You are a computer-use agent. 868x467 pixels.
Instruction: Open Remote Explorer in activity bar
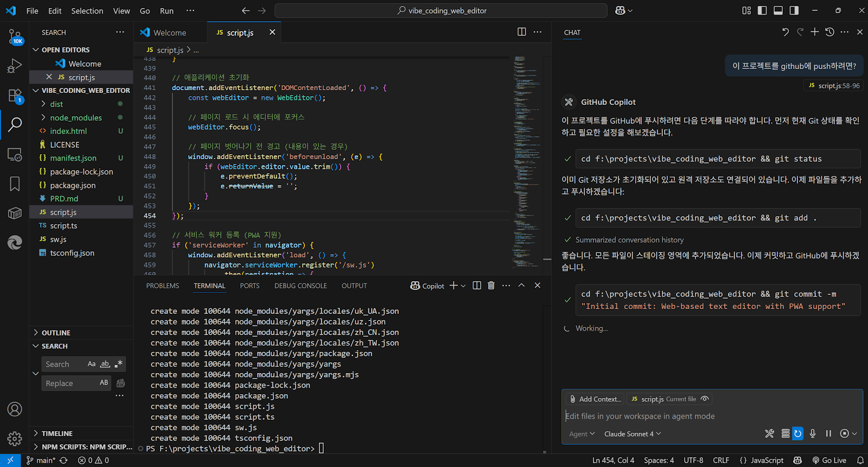point(15,155)
